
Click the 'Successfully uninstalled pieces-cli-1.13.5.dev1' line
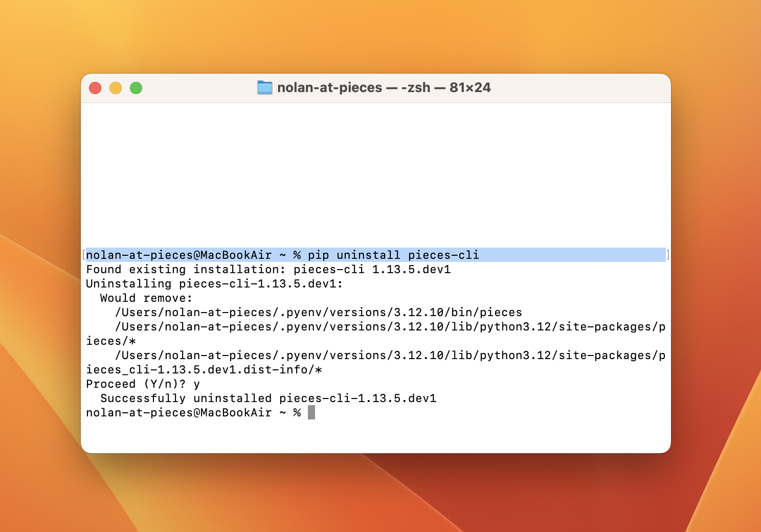tap(268, 398)
